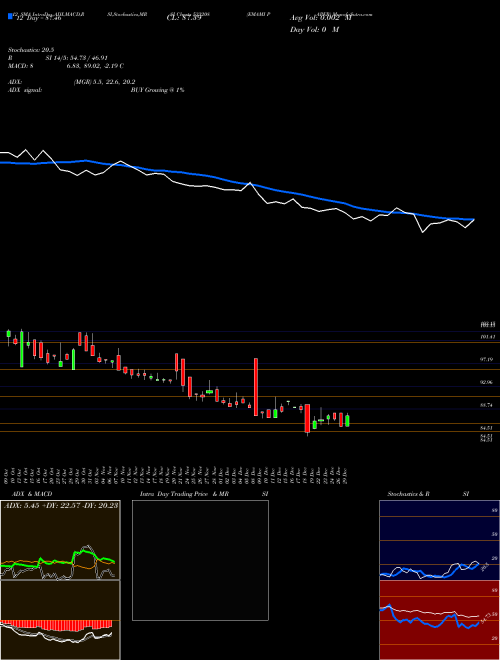Image resolution: width=500 pixels, height=660 pixels.
Task: Select the 'Intra Day Trading Price & MR' title
Action: [185, 494]
